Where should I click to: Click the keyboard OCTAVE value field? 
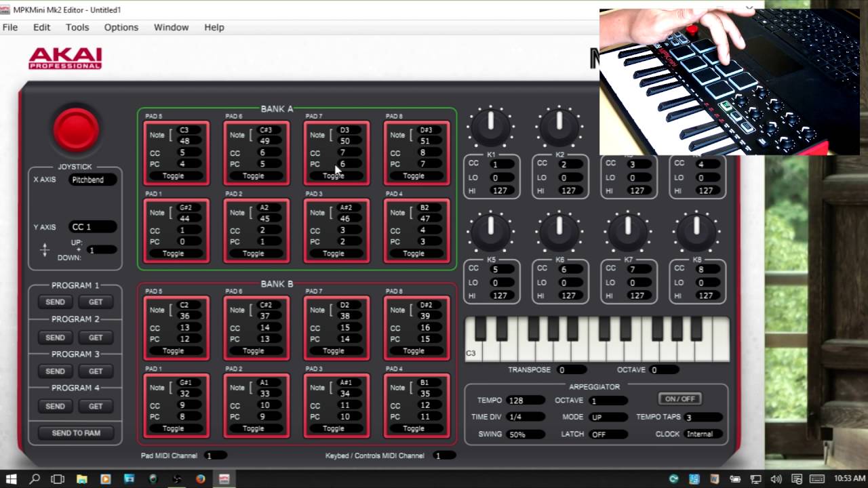pyautogui.click(x=663, y=370)
